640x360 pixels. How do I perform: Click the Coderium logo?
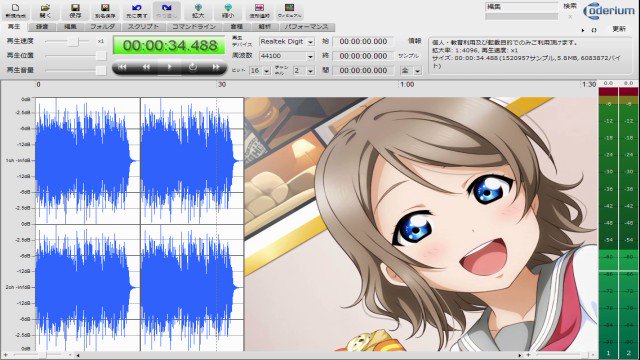coord(609,11)
